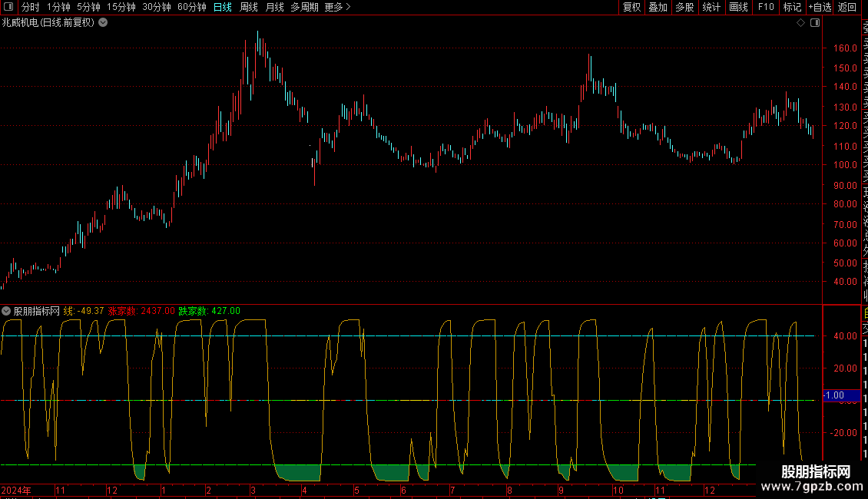Expand the 股朋指标网 indicator dropdown arrow

[x=6, y=311]
